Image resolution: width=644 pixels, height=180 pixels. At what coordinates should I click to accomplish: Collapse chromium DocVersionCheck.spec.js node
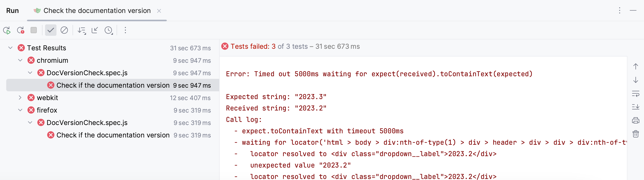[30, 73]
